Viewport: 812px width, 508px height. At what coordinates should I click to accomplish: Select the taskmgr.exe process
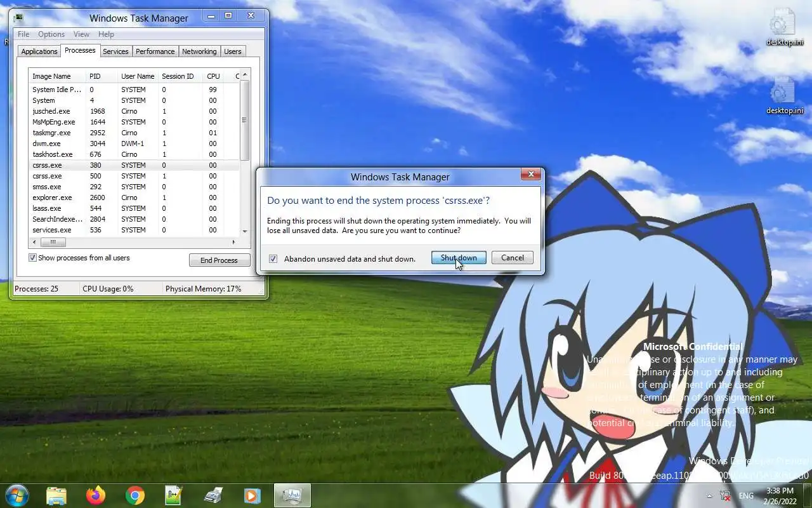[134, 133]
